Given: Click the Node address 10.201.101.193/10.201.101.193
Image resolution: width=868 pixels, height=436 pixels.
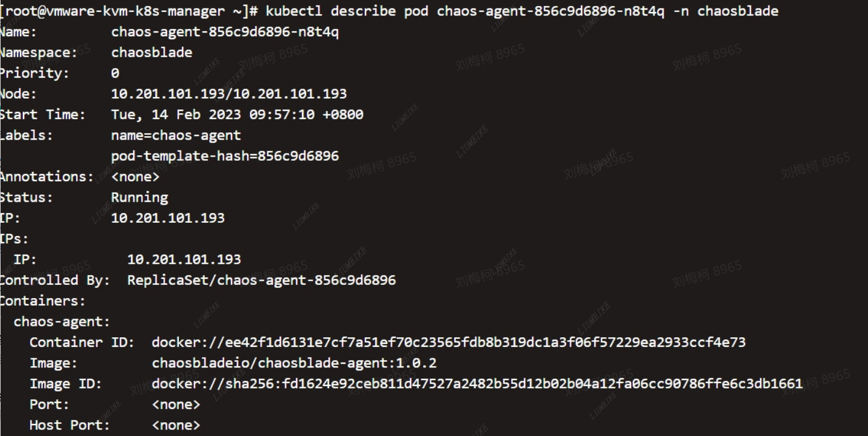Looking at the screenshot, I should coord(229,94).
